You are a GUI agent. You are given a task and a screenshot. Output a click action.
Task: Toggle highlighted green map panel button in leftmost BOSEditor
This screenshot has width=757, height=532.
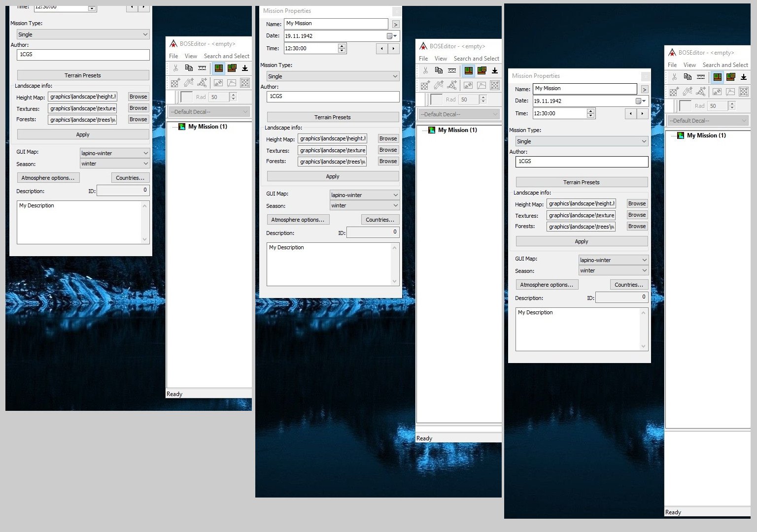point(218,68)
